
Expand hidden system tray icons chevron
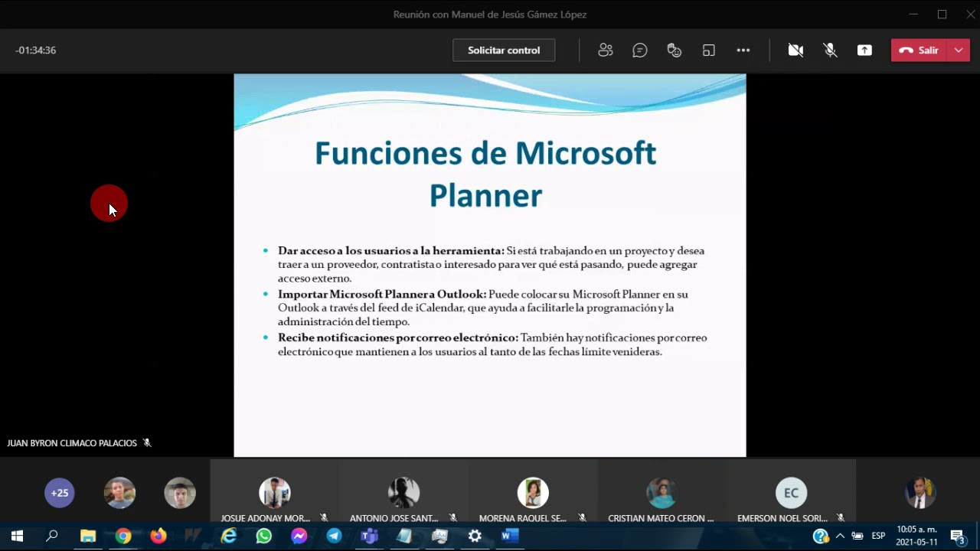tap(840, 536)
